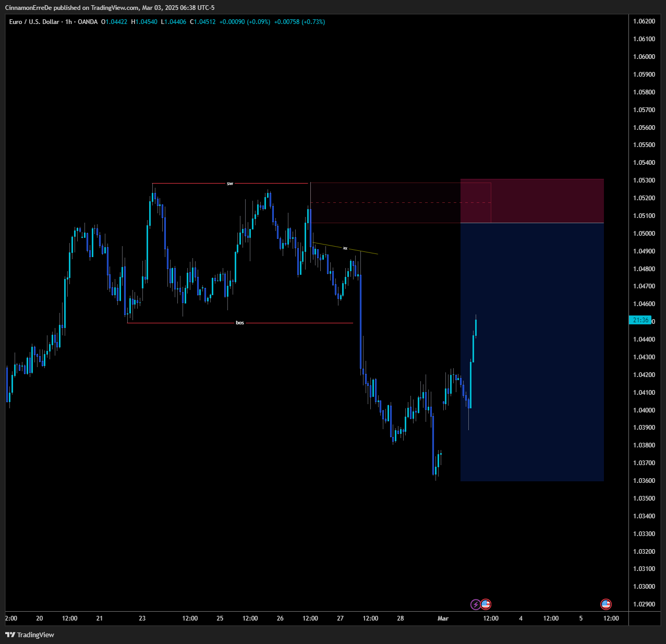Screen dimensions: 666x644
Task: Click the 1.04600 price axis label
Action: [644, 304]
